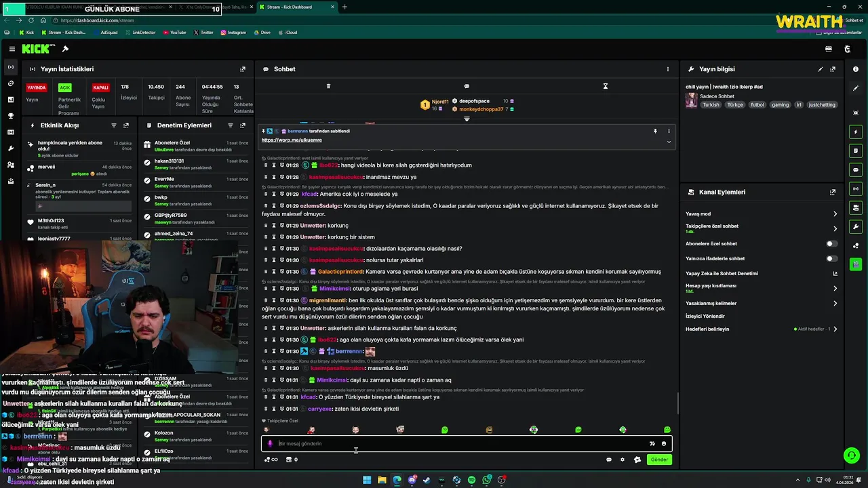Pop out the Kanal Eylemleri panel
This screenshot has height=488, width=868.
[x=833, y=192]
